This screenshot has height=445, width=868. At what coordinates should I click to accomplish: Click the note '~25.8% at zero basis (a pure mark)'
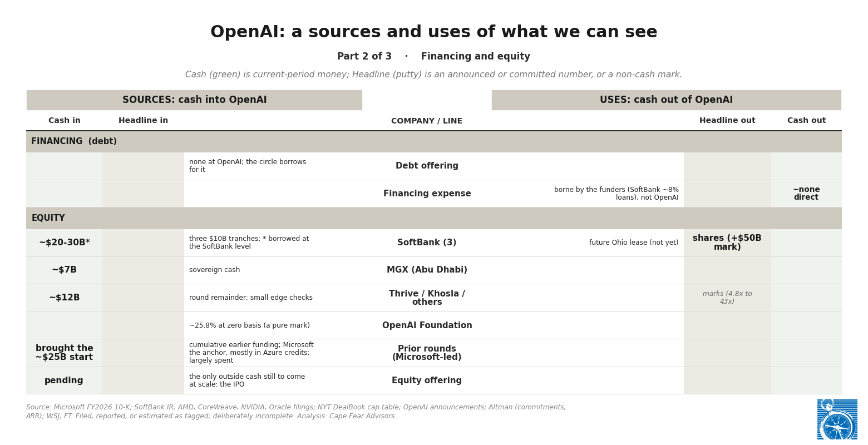pos(250,326)
